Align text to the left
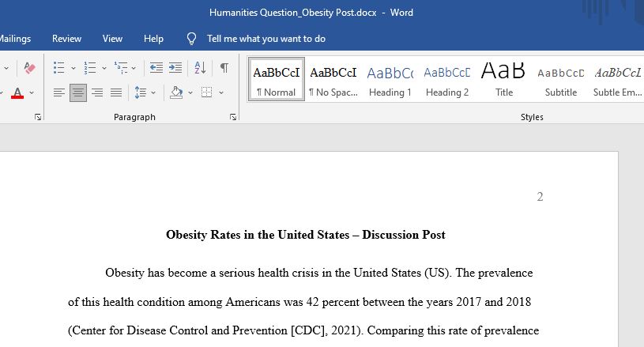Screen dimensions: 644x347 (58, 92)
